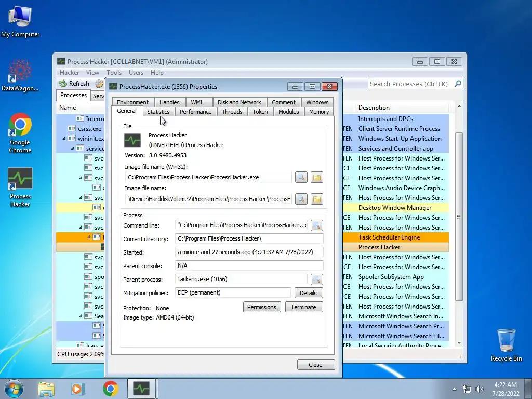Collapse the services tree node
The height and width of the screenshot is (399, 532).
coord(72,148)
